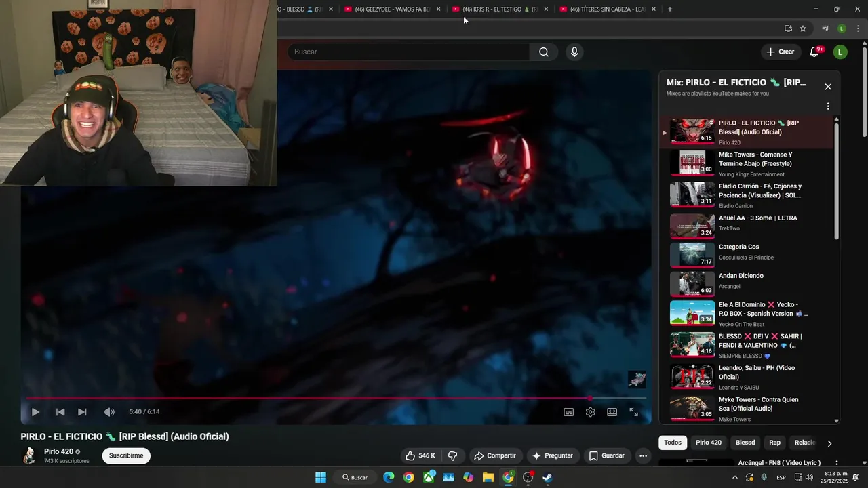The height and width of the screenshot is (488, 868).
Task: Select the Rap filter chip
Action: [x=775, y=443]
